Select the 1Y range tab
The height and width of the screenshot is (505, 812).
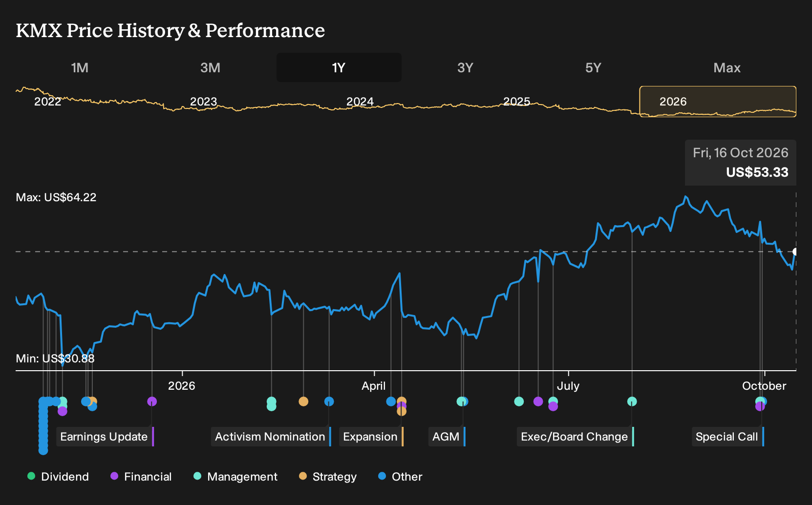(339, 67)
